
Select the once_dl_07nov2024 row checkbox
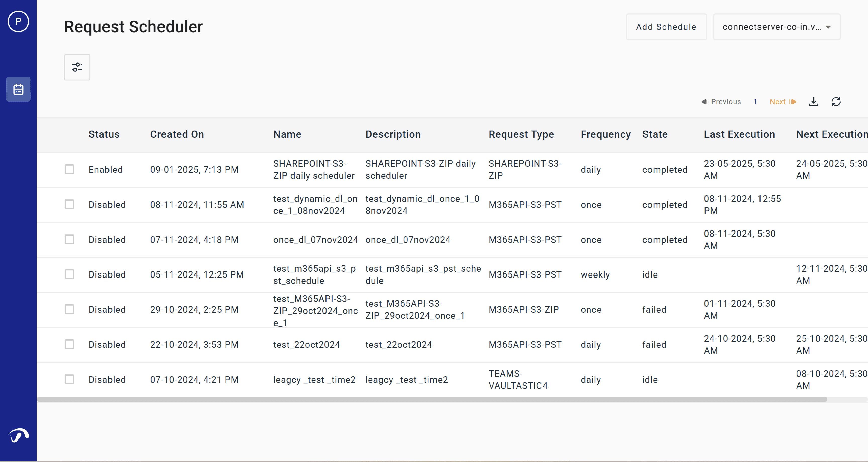(x=69, y=240)
